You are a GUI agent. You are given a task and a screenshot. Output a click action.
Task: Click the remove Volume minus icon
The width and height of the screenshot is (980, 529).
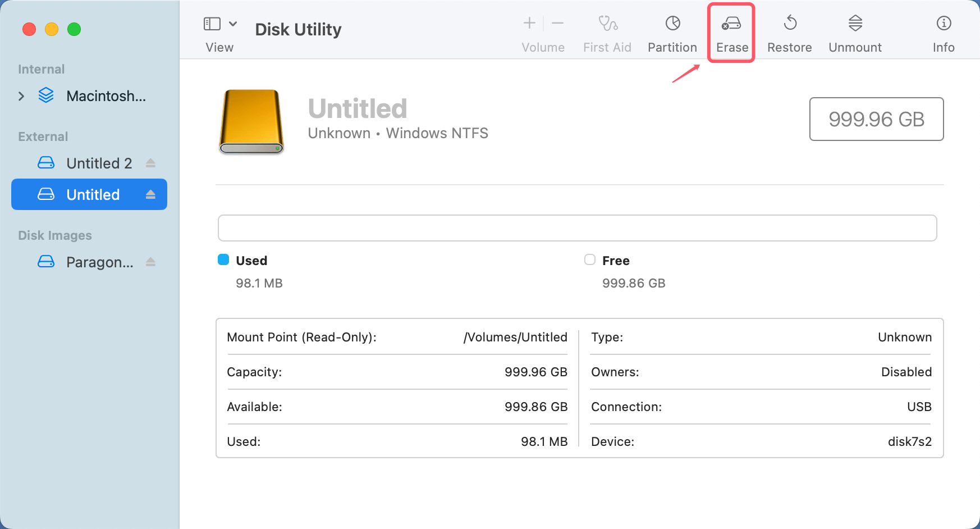point(557,23)
